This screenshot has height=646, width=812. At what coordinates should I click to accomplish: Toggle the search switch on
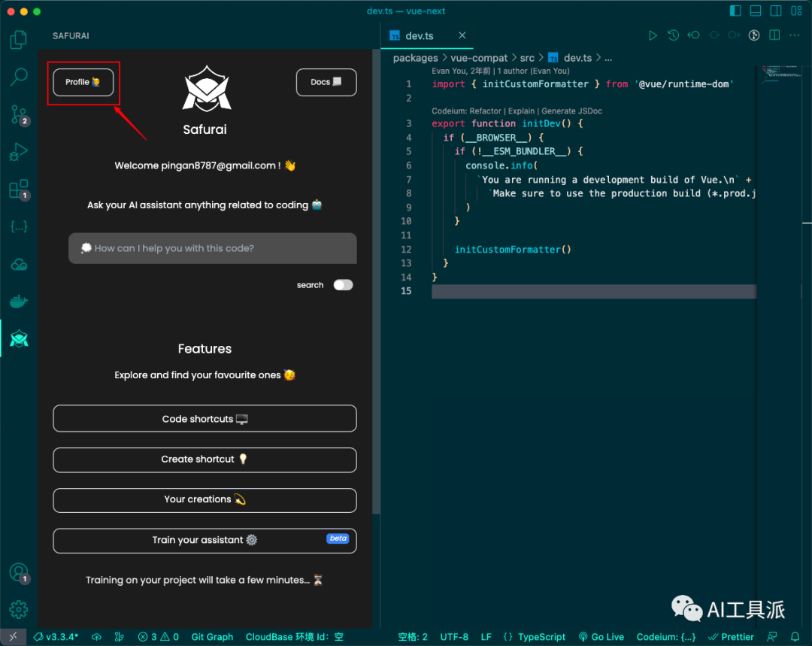343,285
